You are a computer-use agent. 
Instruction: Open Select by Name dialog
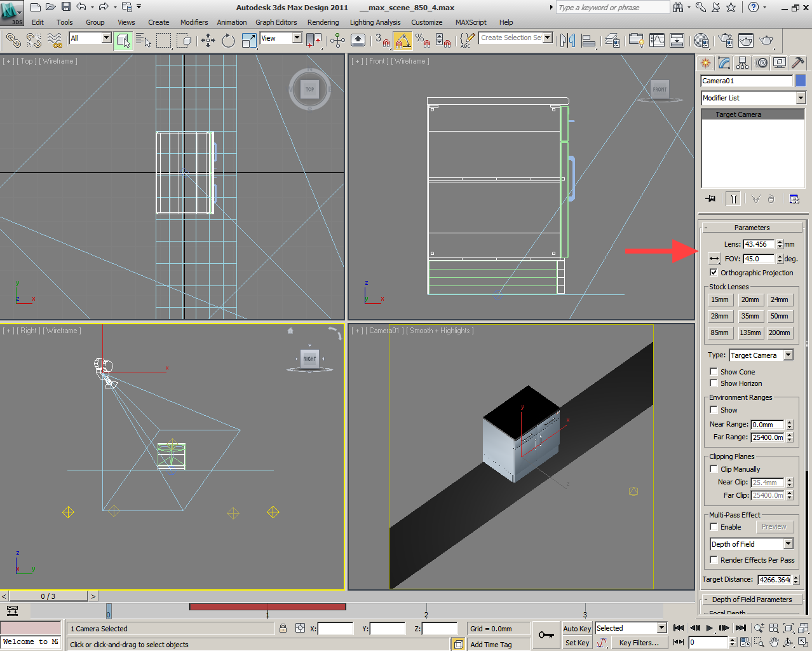coord(144,41)
